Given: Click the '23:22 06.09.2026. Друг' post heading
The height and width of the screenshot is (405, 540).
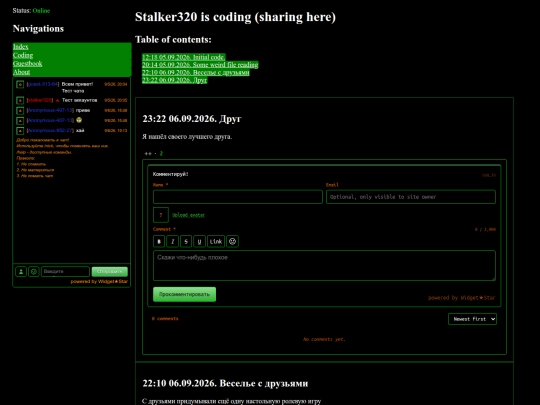Looking at the screenshot, I should 192,119.
